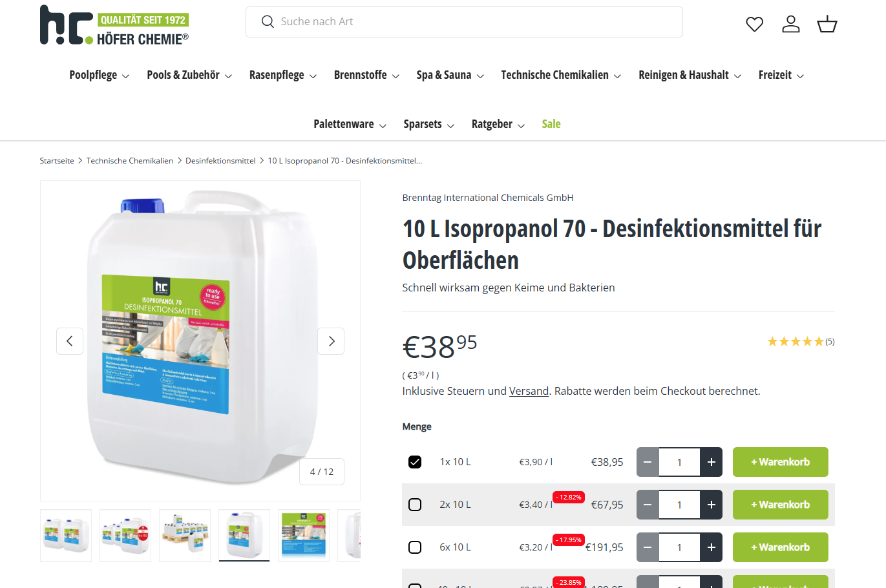The image size is (886, 588).
Task: Add 6x 10 L to Warenkorb
Action: click(780, 547)
